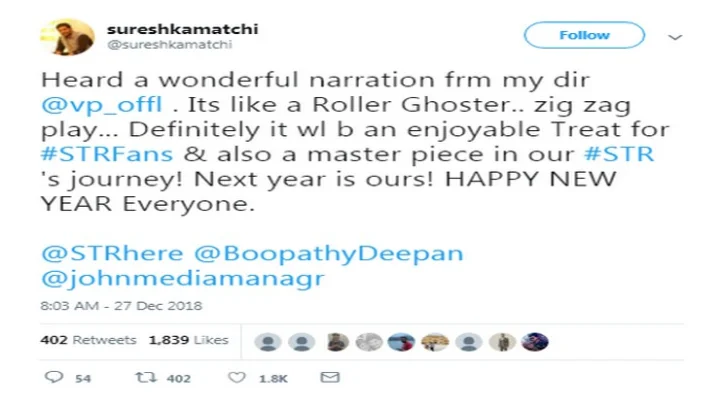The image size is (720, 405).
Task: Click the third liker avatar
Action: coord(336,341)
